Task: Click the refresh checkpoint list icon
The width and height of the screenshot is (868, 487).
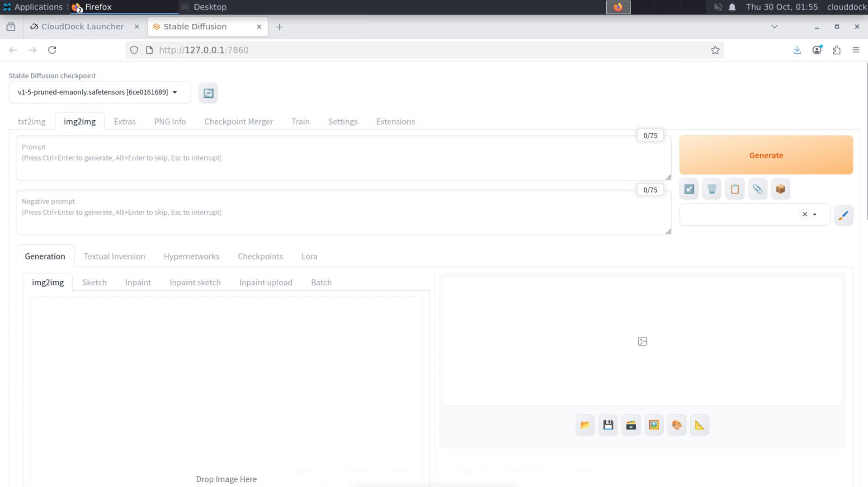Action: coord(208,93)
